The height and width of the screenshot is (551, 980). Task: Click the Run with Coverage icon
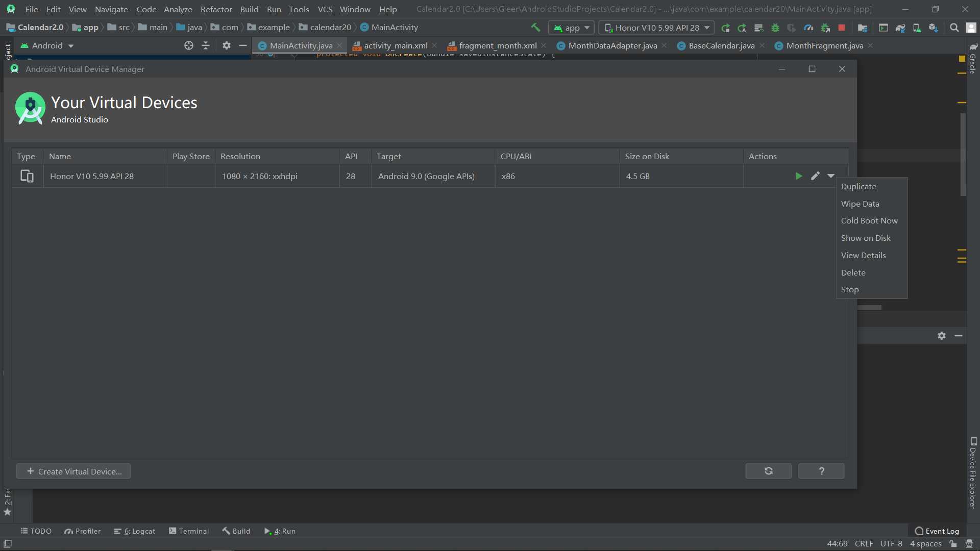tap(792, 28)
